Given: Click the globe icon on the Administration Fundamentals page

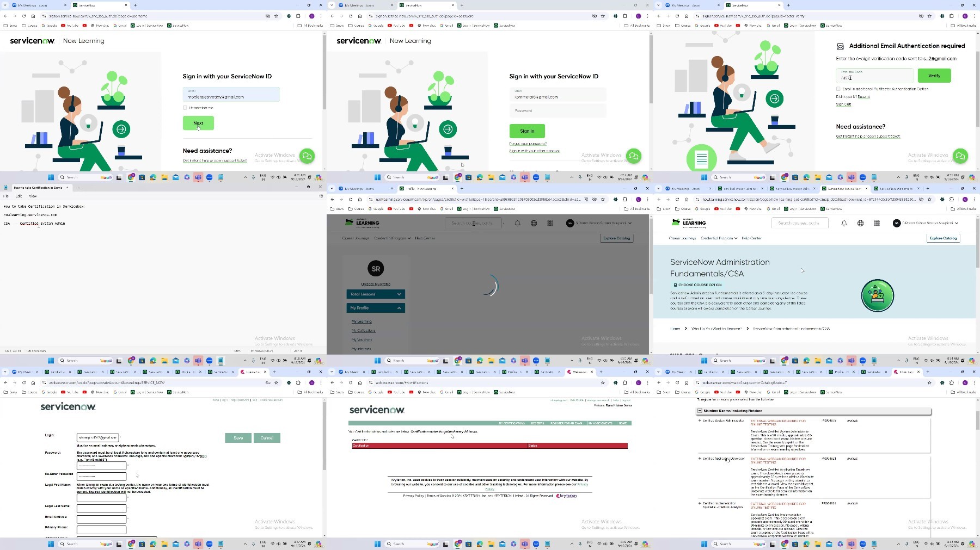Looking at the screenshot, I should (x=861, y=223).
